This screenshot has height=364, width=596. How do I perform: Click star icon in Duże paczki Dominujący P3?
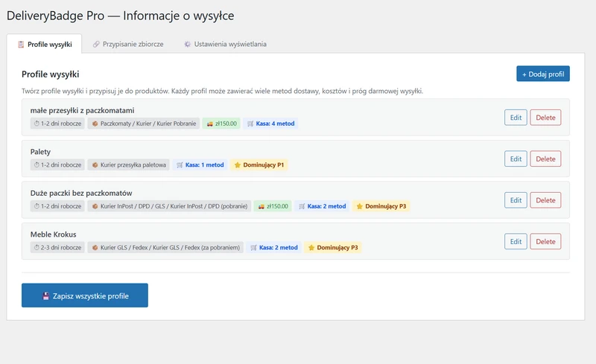pyautogui.click(x=360, y=206)
